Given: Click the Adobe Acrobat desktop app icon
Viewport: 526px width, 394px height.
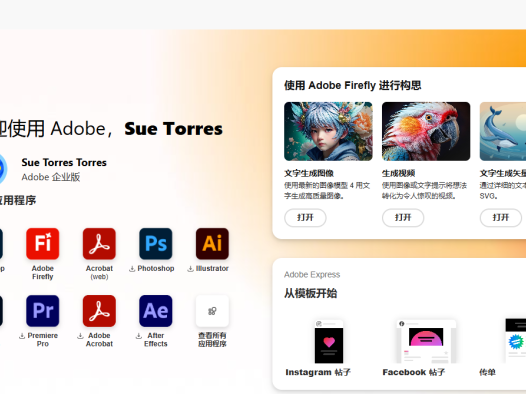Looking at the screenshot, I should (99, 311).
